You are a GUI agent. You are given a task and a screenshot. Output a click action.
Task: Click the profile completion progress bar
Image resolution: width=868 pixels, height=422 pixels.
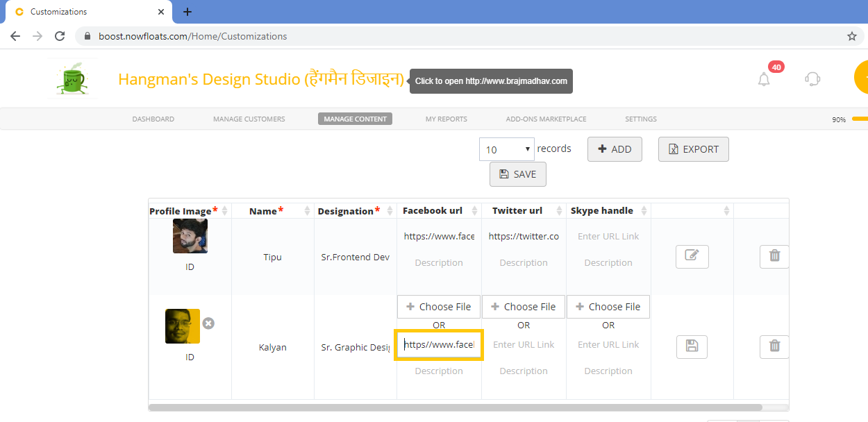pyautogui.click(x=860, y=119)
